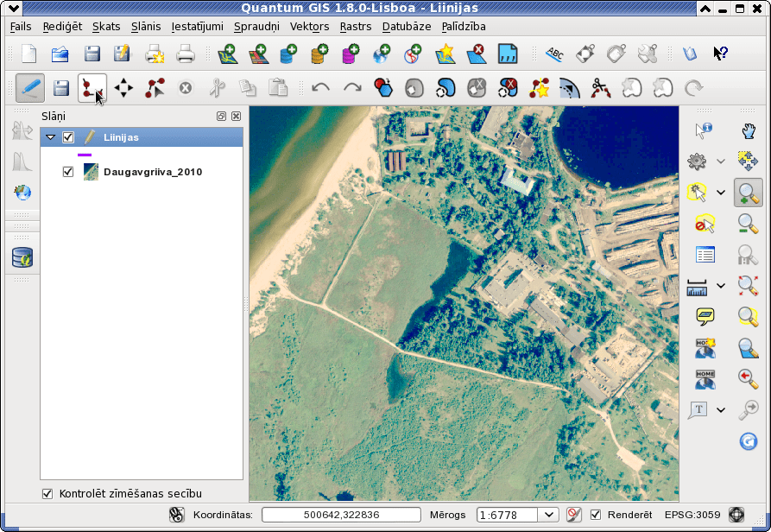Add a vector layer

point(228,54)
